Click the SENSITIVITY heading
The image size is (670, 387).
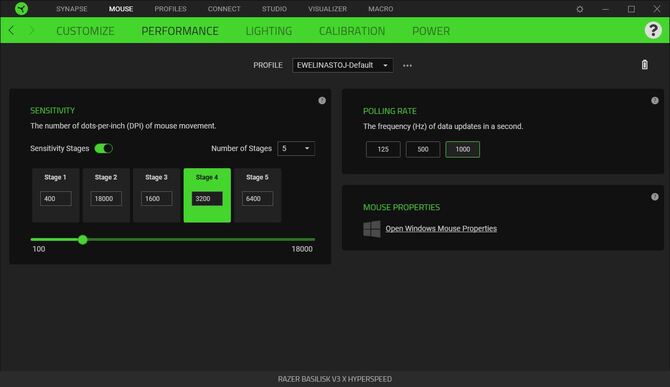(x=53, y=111)
